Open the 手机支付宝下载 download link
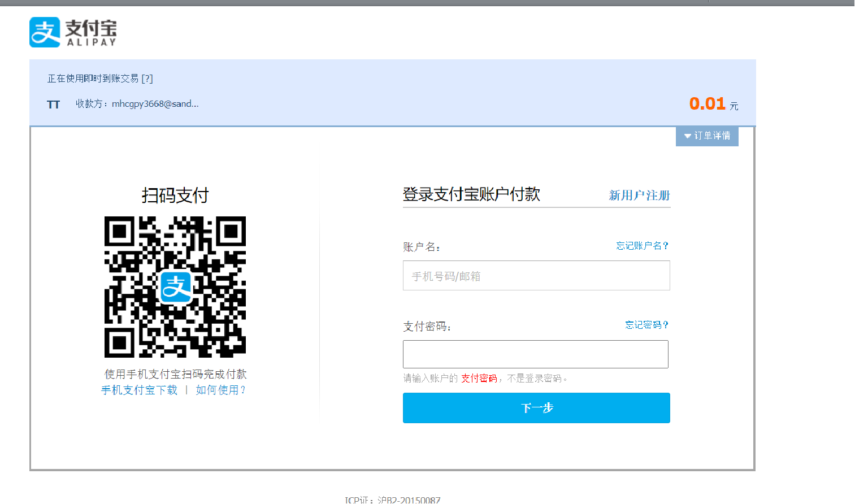This screenshot has height=504, width=855. click(x=139, y=390)
